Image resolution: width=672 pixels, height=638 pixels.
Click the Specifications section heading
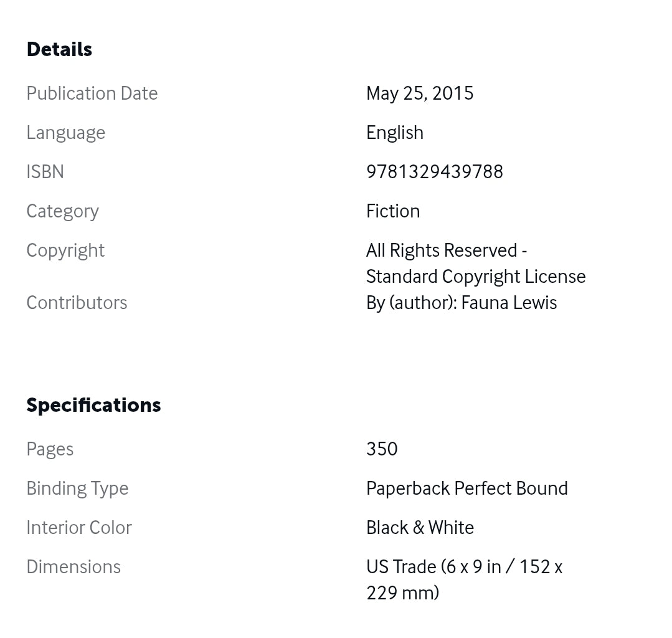(93, 405)
